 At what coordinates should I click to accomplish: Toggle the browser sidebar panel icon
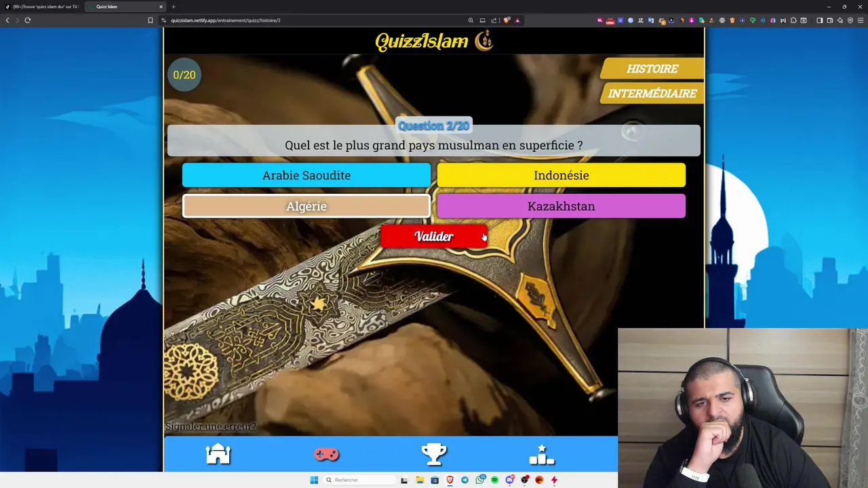(x=819, y=20)
